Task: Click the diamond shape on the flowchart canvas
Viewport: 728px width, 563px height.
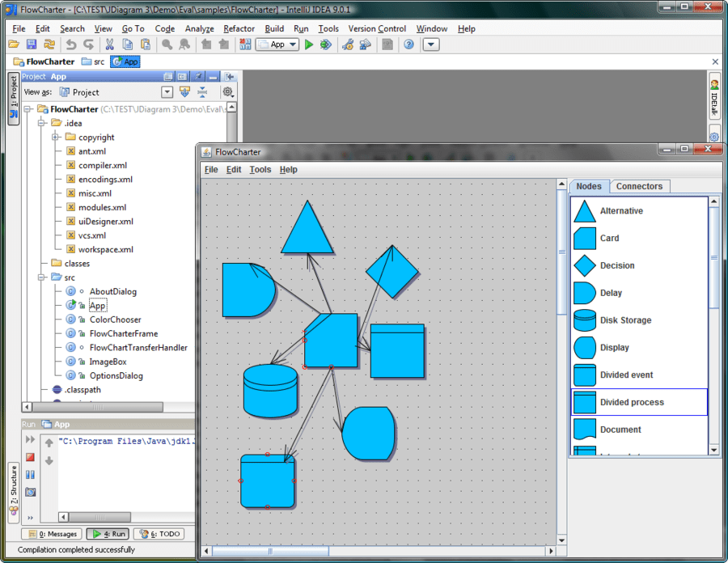Action: click(x=392, y=272)
